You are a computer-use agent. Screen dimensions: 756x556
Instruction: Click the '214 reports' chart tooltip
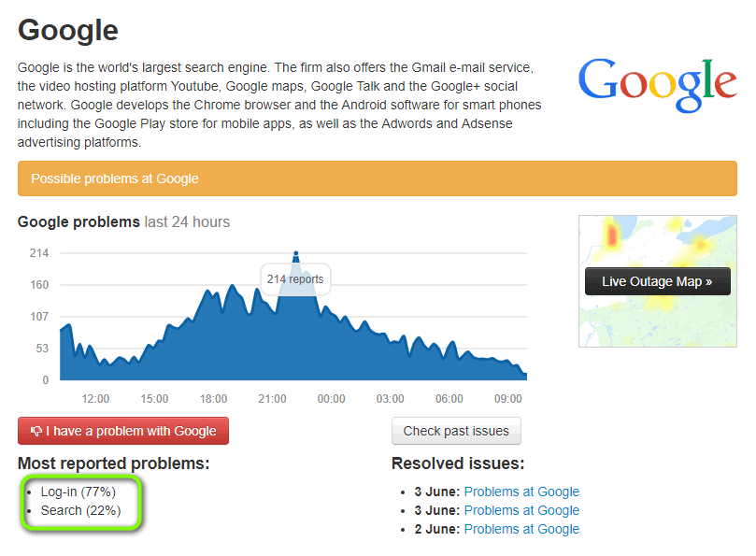295,279
